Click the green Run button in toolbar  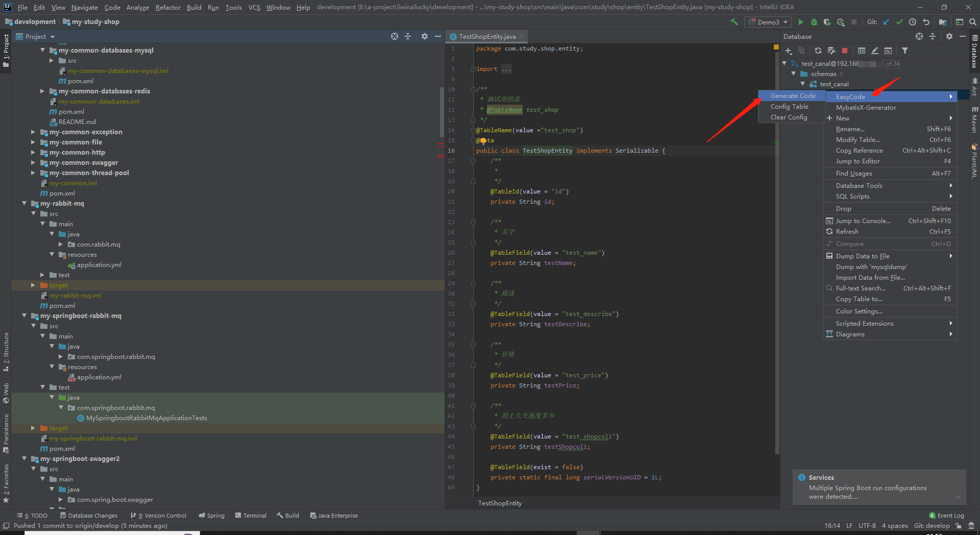801,22
